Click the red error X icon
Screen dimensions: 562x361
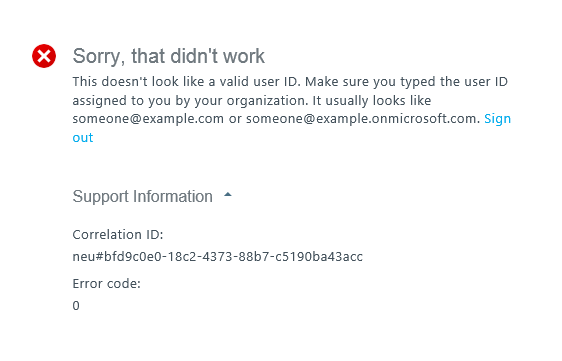pos(44,56)
